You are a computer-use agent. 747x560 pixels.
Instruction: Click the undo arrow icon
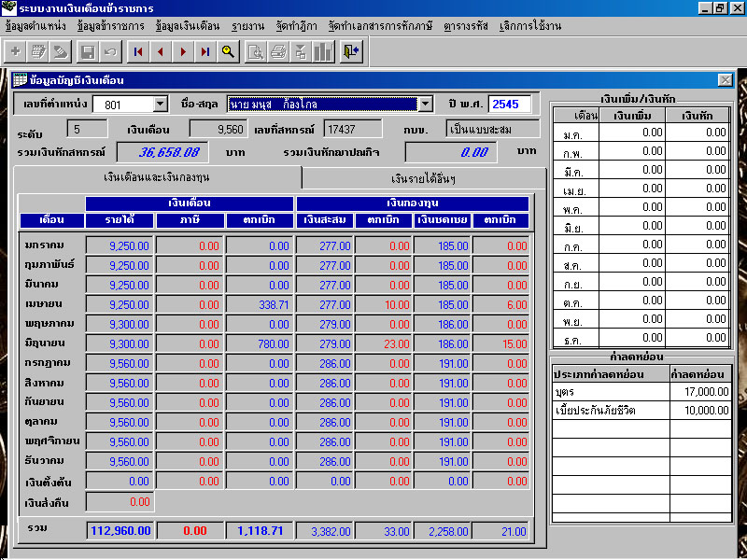coord(110,51)
